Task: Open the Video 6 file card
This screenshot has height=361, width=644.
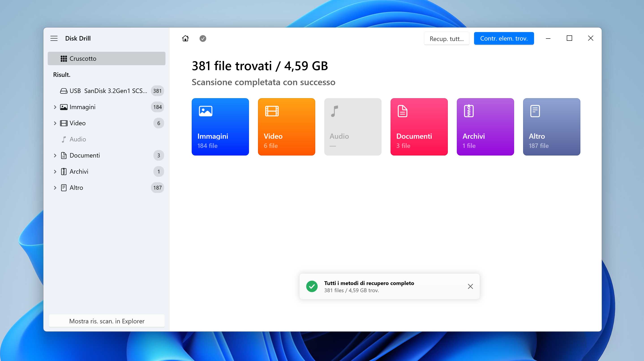Action: pos(286,127)
